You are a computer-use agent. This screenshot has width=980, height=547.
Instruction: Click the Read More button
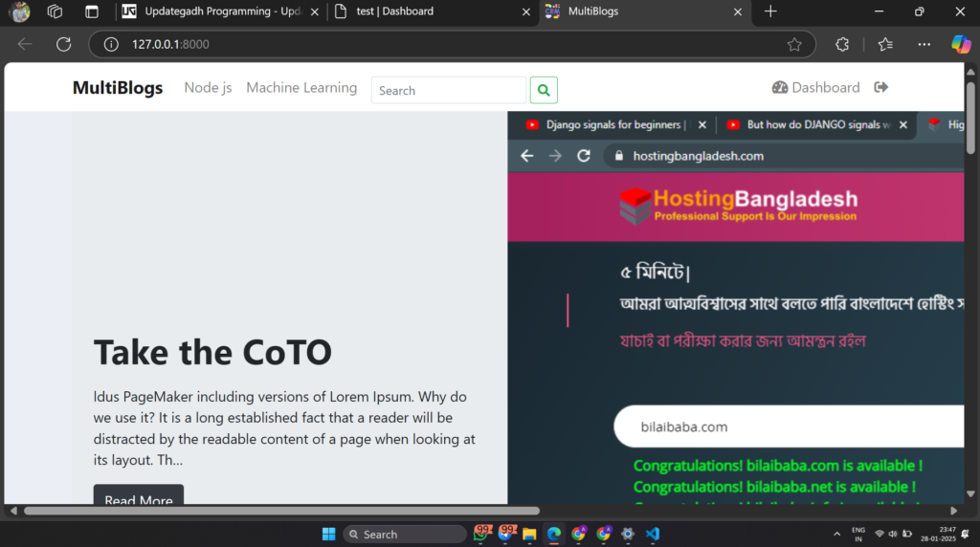139,494
